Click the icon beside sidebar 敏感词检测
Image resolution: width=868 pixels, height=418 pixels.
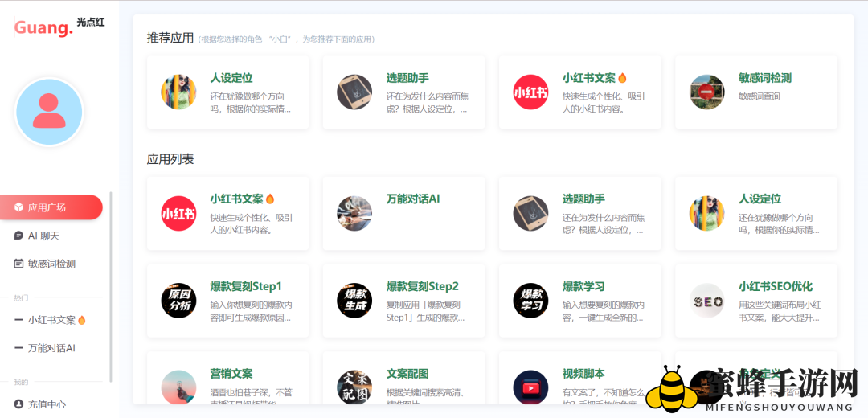pyautogui.click(x=18, y=264)
